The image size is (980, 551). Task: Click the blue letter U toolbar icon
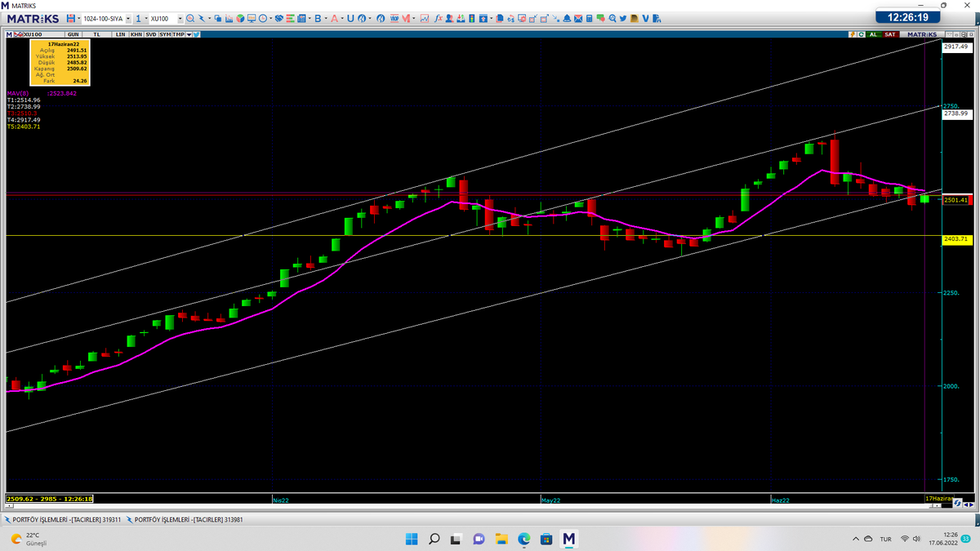(350, 18)
